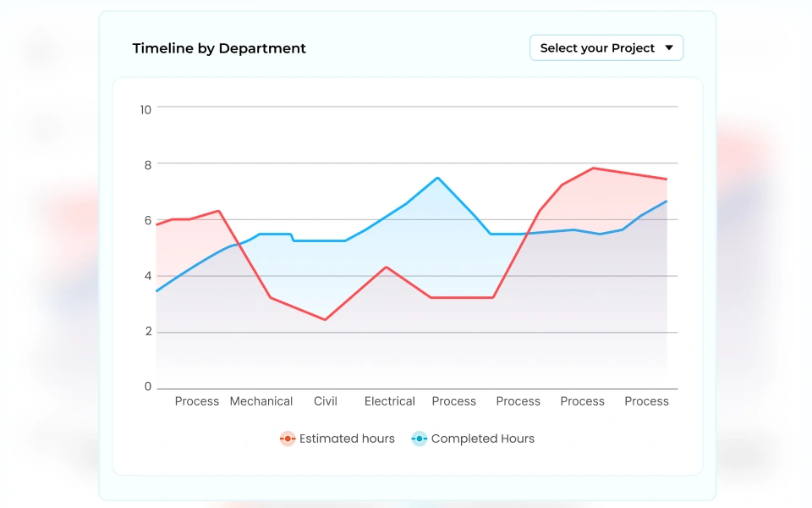Click the lowest dip of the red line

point(325,319)
